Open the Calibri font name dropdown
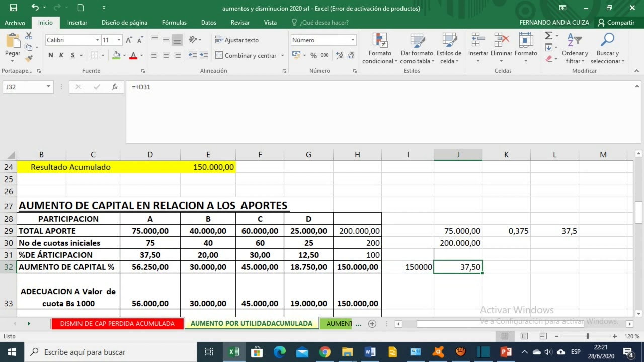This screenshot has height=362, width=644. [x=97, y=40]
